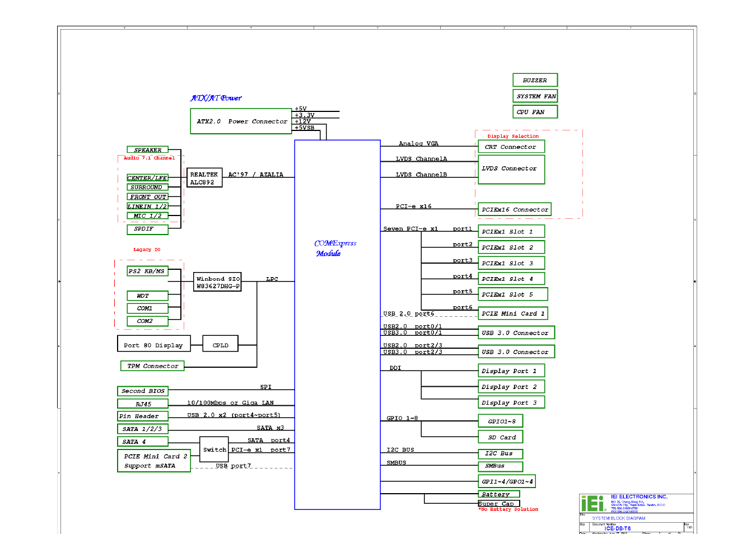Click the TPM Connector box
756x534 pixels.
[152, 366]
